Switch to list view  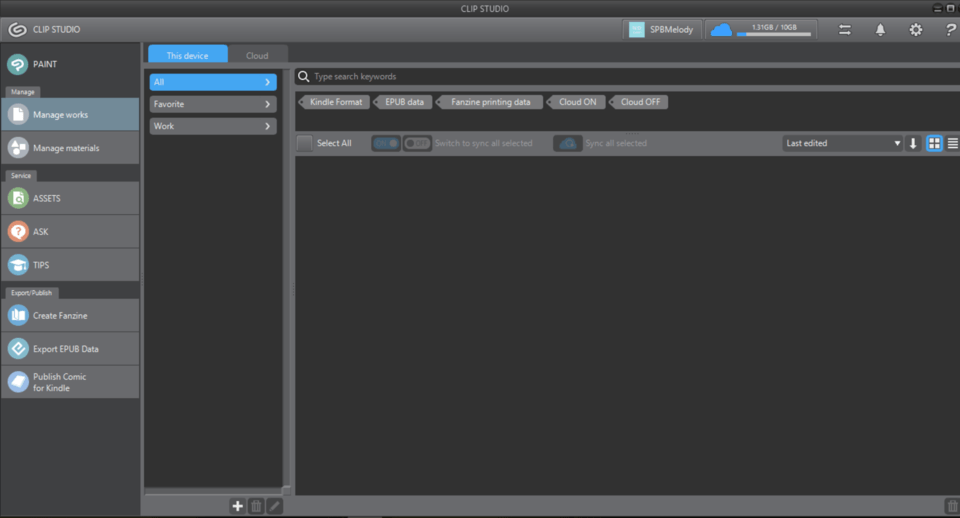pyautogui.click(x=952, y=143)
